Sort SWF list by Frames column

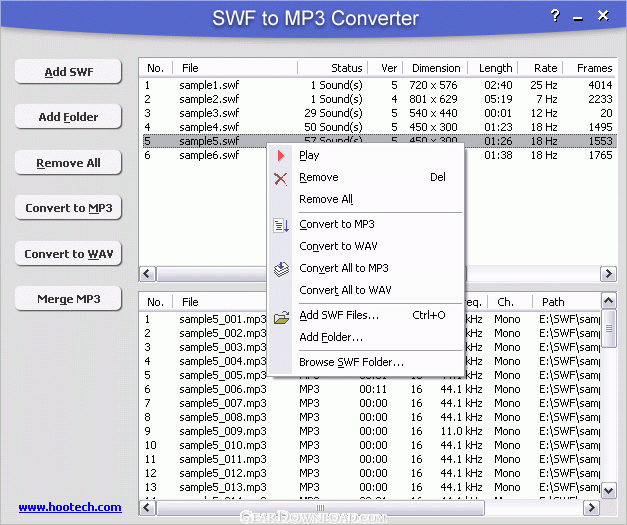click(x=590, y=68)
